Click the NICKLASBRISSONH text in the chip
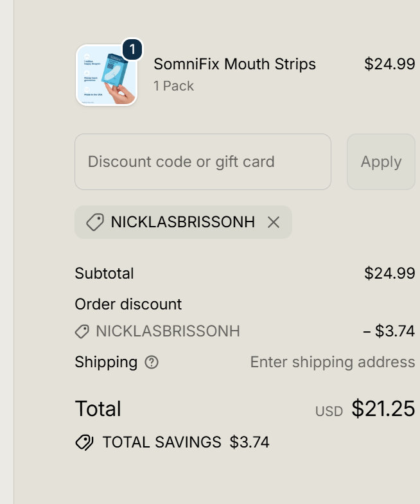The image size is (420, 504). click(x=182, y=222)
